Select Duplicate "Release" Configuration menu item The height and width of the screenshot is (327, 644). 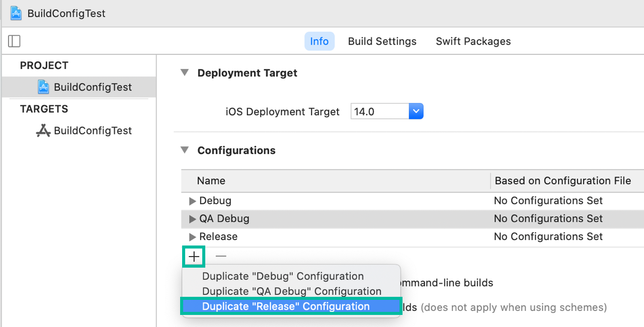click(x=286, y=306)
